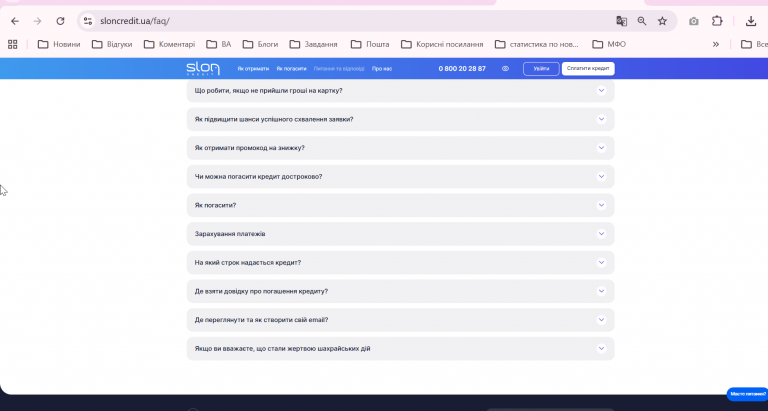Expand chevron for 'створити свій email' question
768x411 pixels.
pos(601,320)
